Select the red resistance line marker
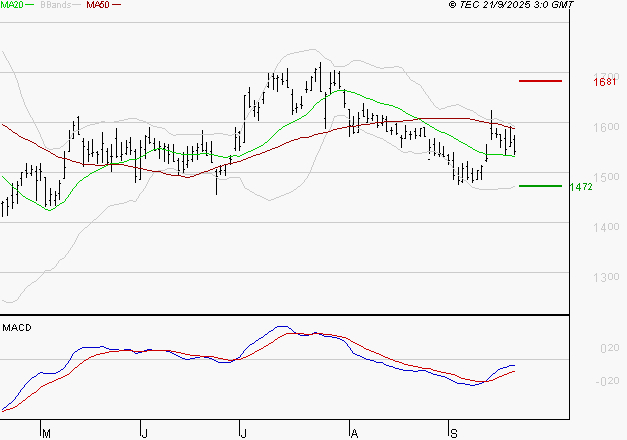 (540, 80)
